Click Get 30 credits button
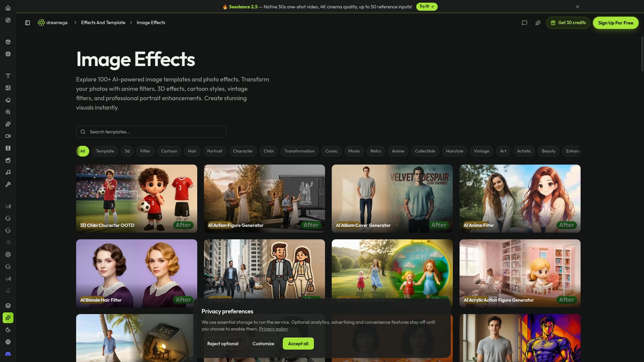This screenshot has height=362, width=644. (x=568, y=23)
